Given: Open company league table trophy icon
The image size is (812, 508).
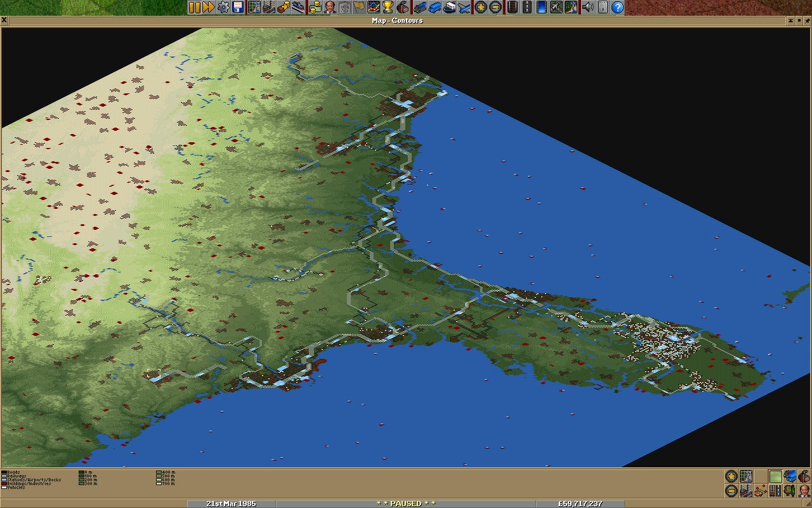Looking at the screenshot, I should (388, 8).
